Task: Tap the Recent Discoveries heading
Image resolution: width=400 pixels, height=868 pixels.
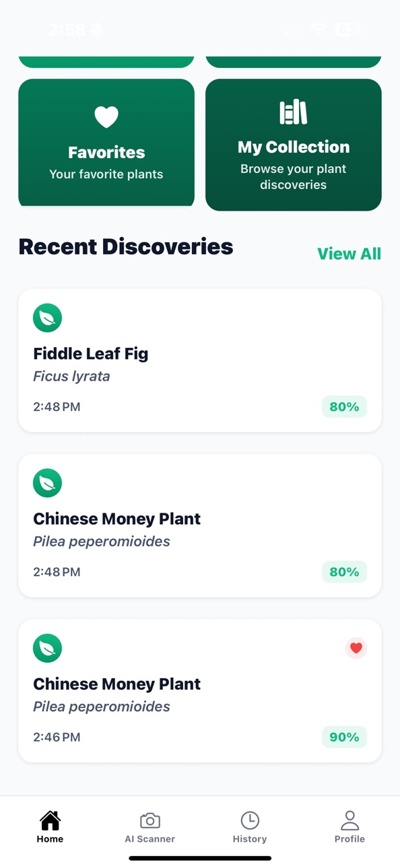Action: (126, 247)
